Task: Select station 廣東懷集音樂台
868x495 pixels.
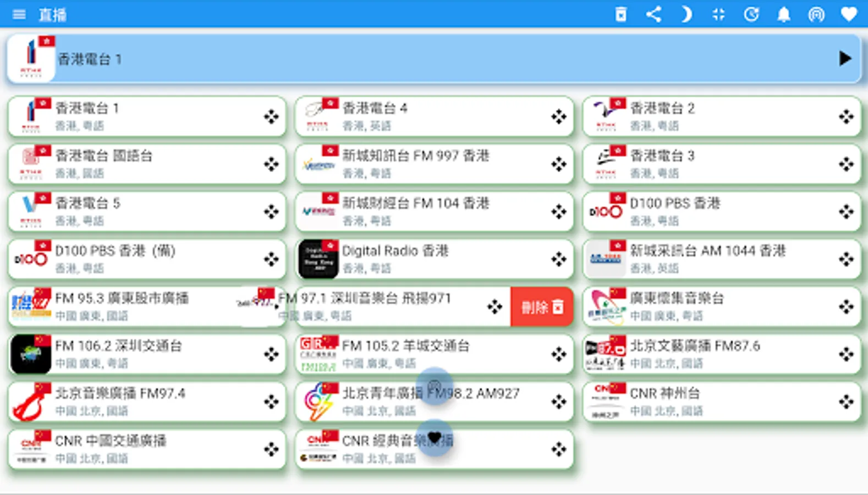Action: click(722, 307)
